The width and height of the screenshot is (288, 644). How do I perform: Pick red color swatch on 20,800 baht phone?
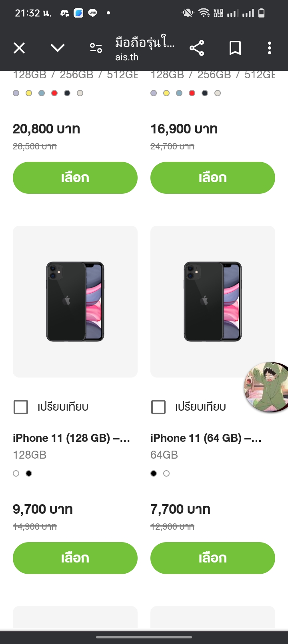click(54, 93)
